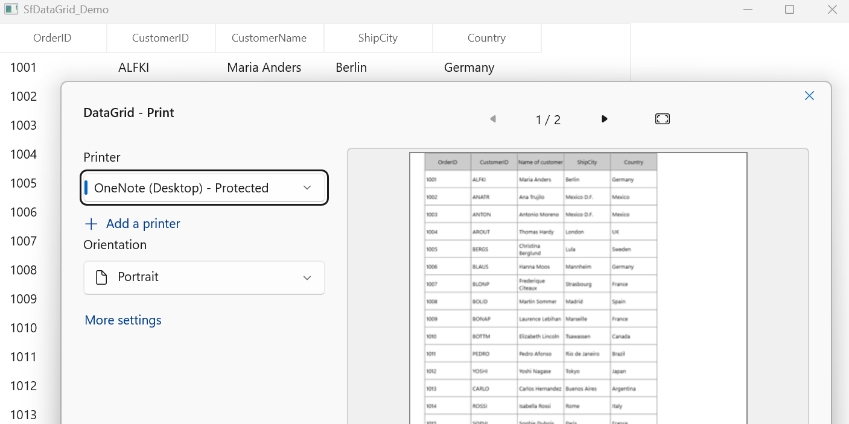Click the OrderID column header
Screen dimensions: 849x424
point(53,38)
